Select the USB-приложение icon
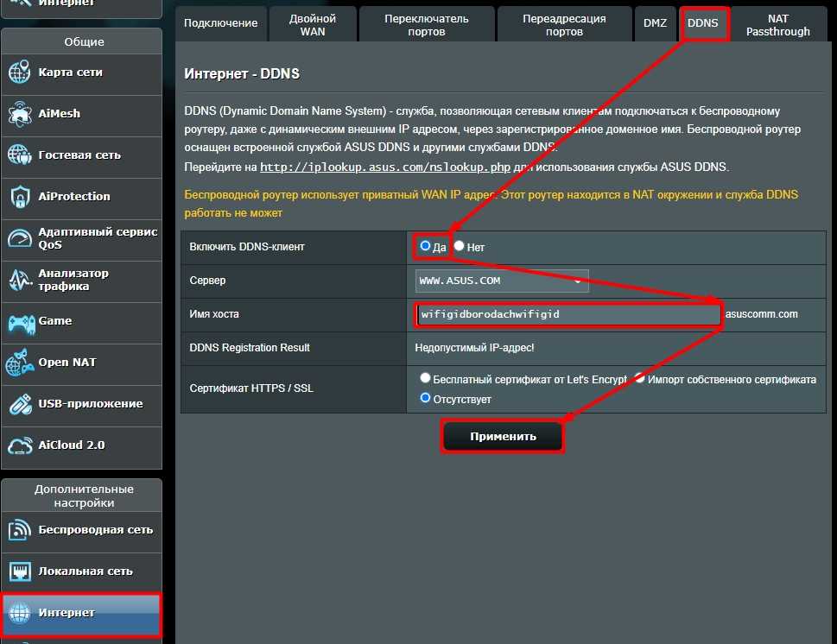This screenshot has height=644, width=837. click(20, 404)
